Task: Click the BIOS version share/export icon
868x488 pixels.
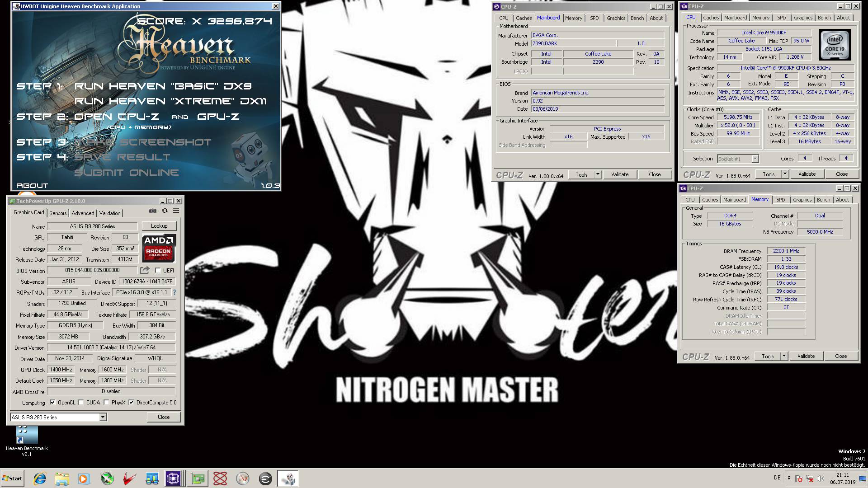Action: pos(145,270)
